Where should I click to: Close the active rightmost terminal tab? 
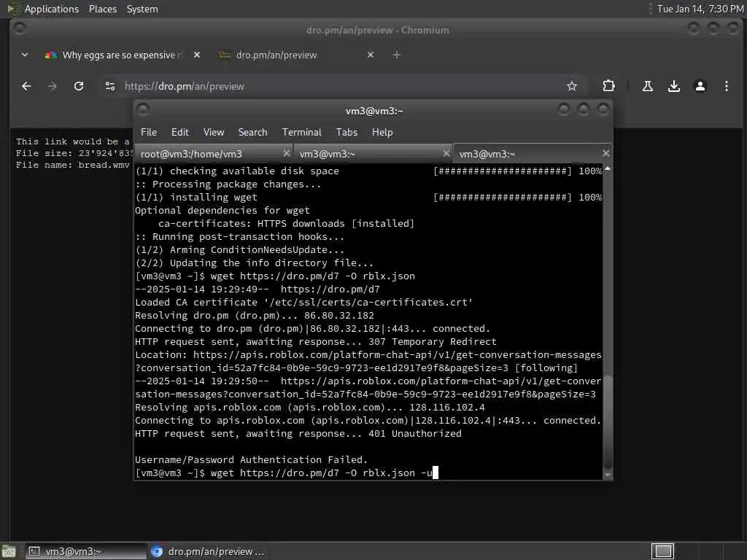coord(605,153)
